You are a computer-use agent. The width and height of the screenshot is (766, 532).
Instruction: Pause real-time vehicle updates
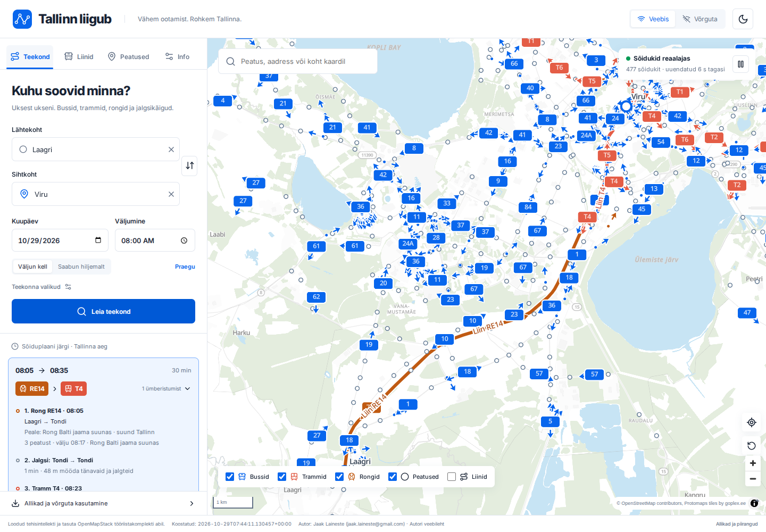point(740,64)
